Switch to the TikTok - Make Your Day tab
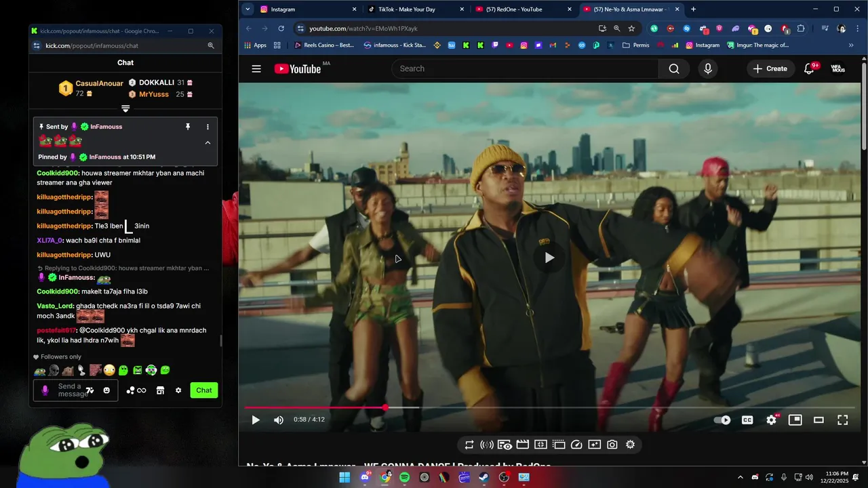The image size is (868, 488). coord(416,9)
